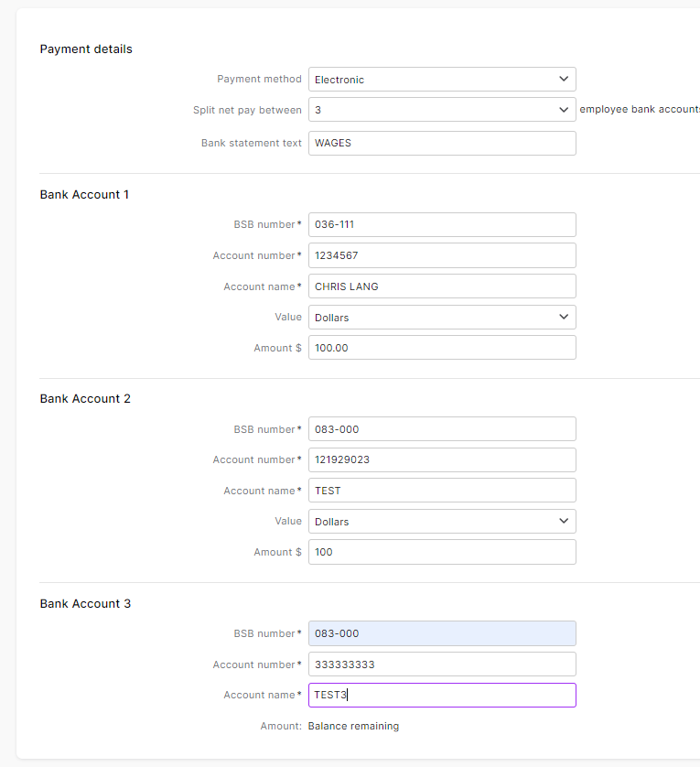
Task: Select the account name field containing TEST
Action: point(442,491)
